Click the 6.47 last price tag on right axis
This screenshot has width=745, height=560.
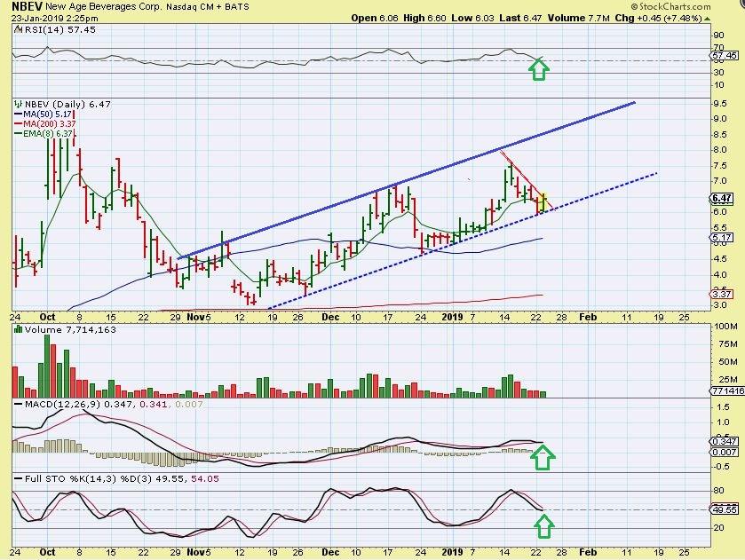click(x=723, y=198)
